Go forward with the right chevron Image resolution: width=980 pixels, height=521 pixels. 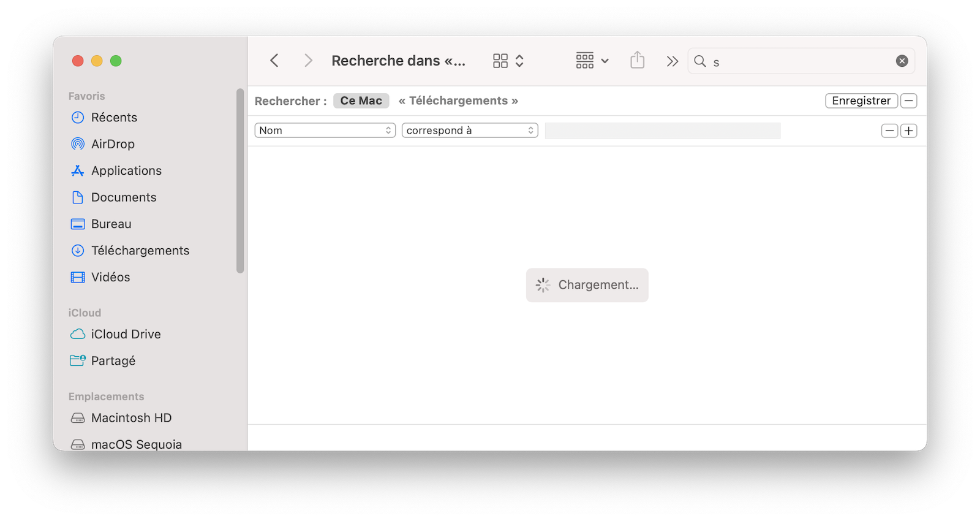click(x=308, y=61)
